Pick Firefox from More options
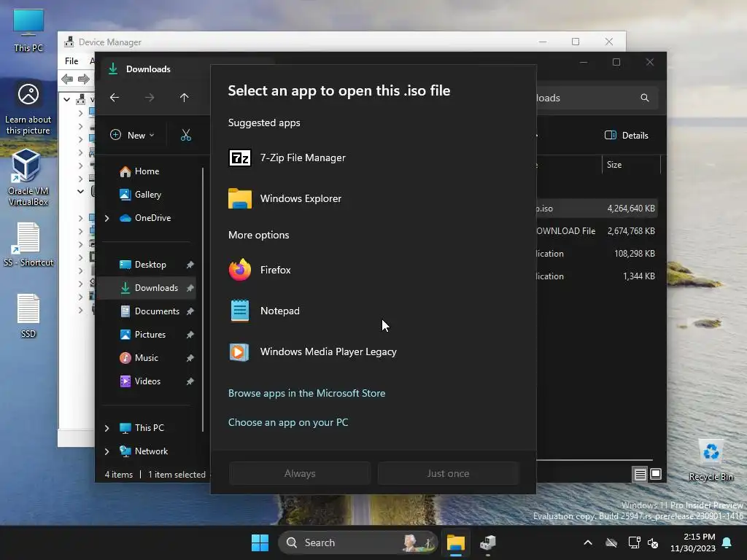 [x=373, y=270]
